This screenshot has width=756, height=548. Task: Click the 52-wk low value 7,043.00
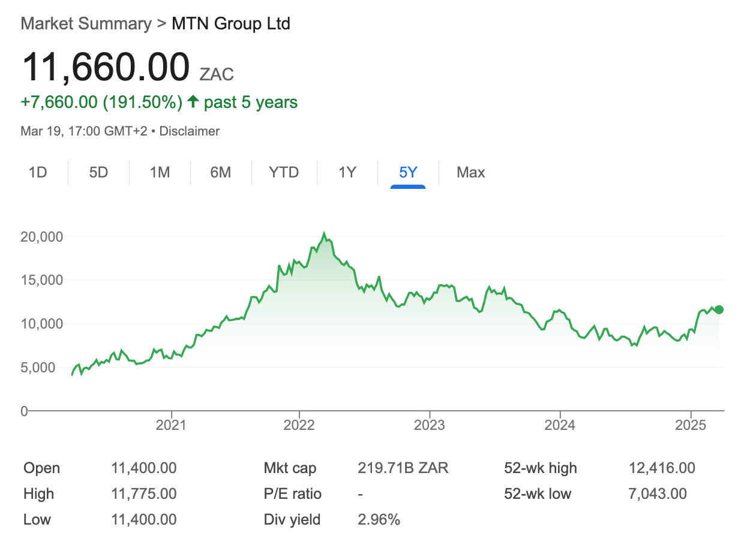tap(658, 494)
